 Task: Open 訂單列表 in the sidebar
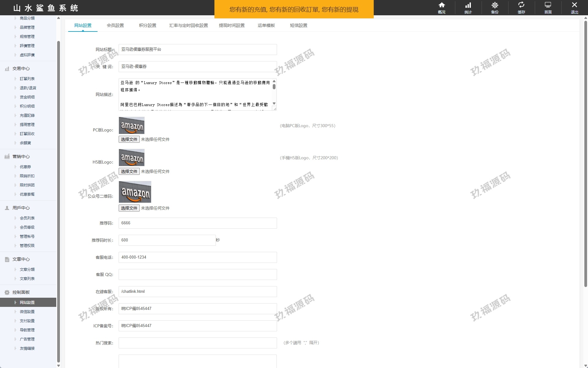click(x=27, y=79)
